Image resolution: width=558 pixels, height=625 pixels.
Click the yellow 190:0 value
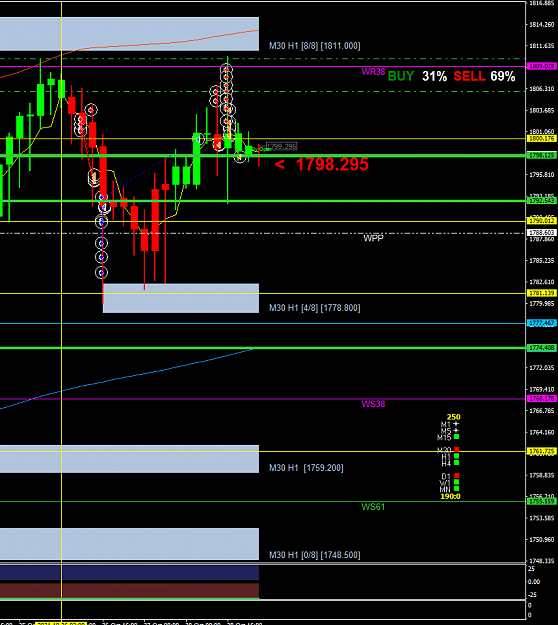click(x=450, y=497)
